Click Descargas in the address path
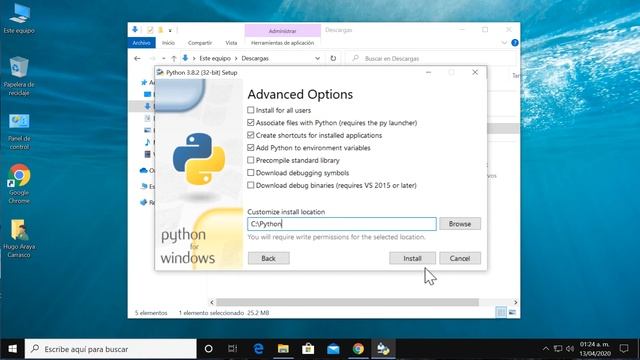This screenshot has width=640, height=360. 255,58
